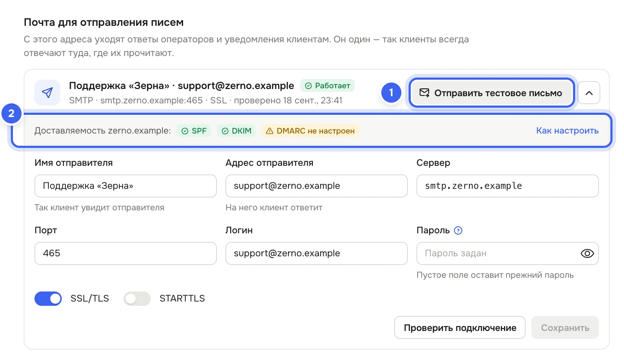Click the password help question mark icon
The image size is (624, 364).
(458, 230)
